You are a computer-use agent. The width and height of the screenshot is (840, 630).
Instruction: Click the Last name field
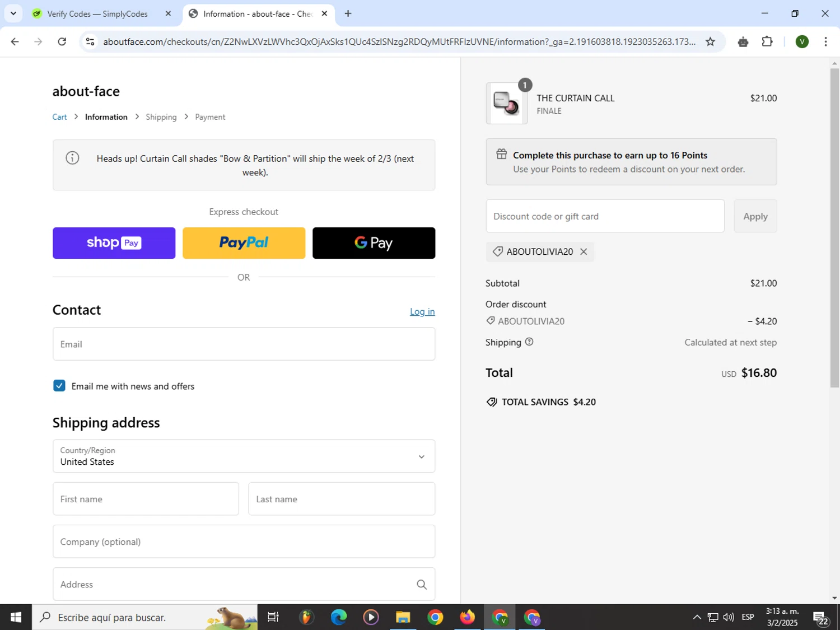click(342, 499)
